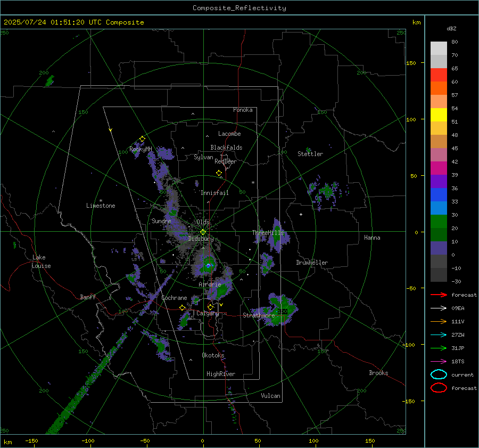Image resolution: width=479 pixels, height=448 pixels.
Task: Click the Composite_Reflectivity title
Action: pos(240,8)
